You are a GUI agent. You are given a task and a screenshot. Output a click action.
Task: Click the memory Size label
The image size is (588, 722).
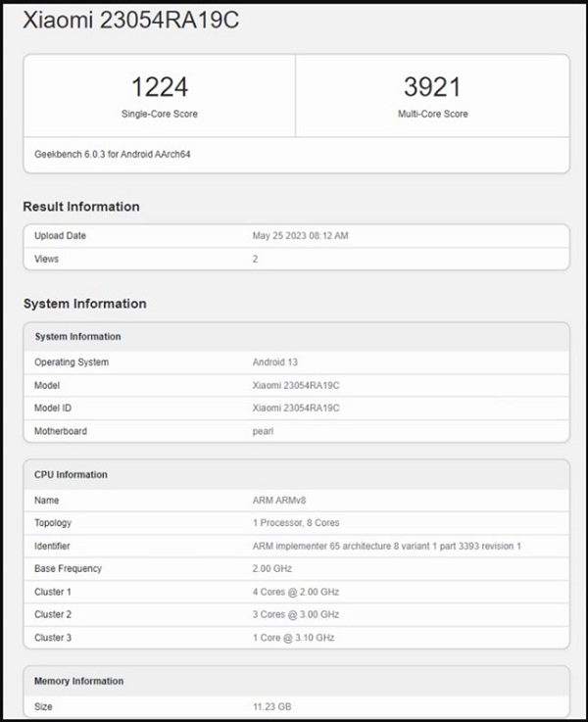(43, 706)
